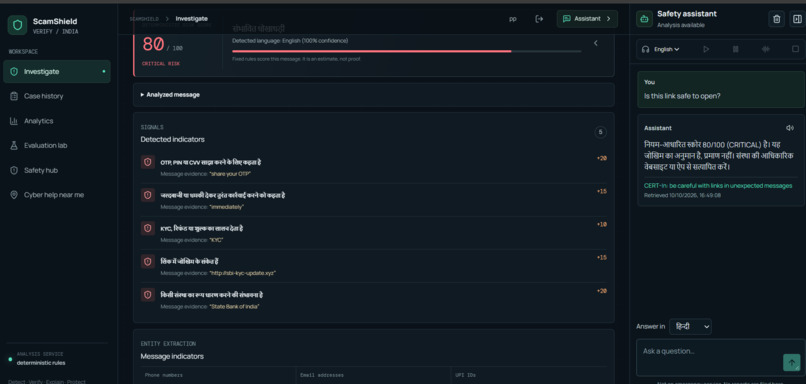Viewport: 806px width, 384px height.
Task: Collapse the assistant side panel icon
Action: click(x=797, y=19)
